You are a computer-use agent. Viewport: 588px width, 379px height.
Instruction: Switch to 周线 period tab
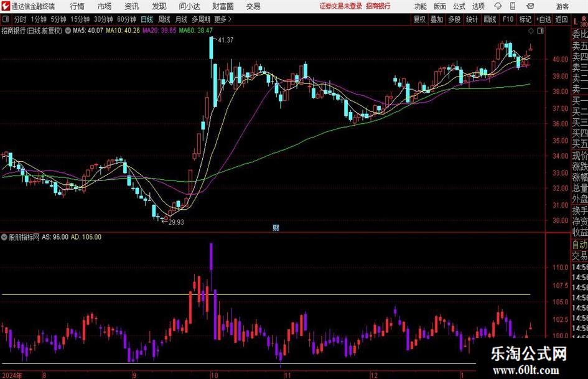[164, 19]
